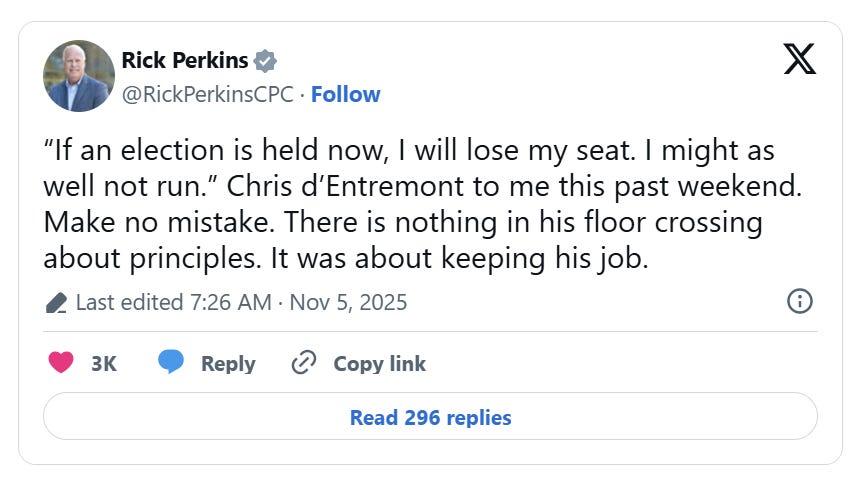The width and height of the screenshot is (860, 478).
Task: Click the Rick Perkins display name
Action: pos(185,60)
